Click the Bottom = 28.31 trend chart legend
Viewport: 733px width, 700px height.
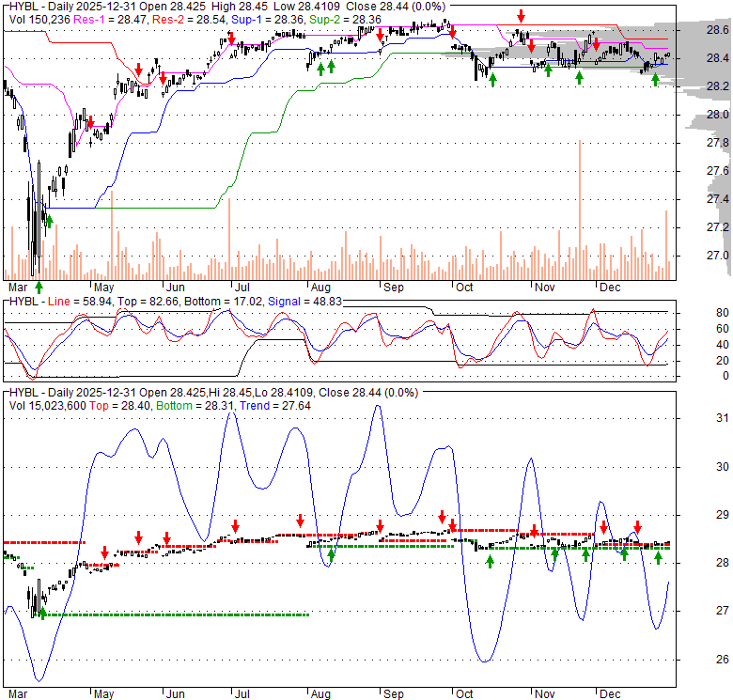195,406
